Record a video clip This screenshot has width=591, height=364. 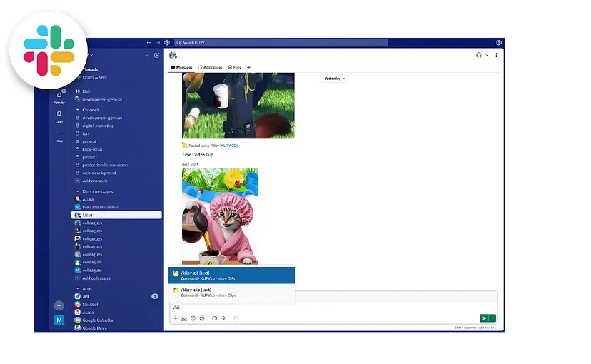[x=214, y=318]
